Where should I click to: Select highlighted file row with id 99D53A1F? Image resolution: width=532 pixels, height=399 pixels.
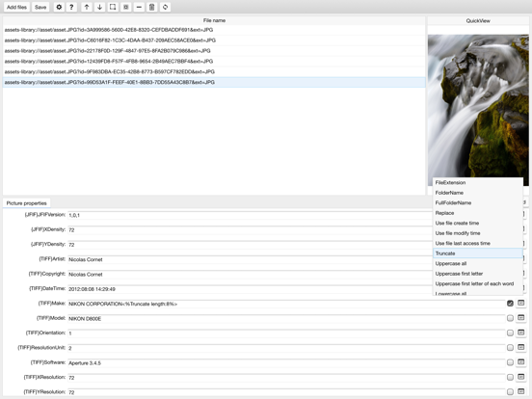214,83
